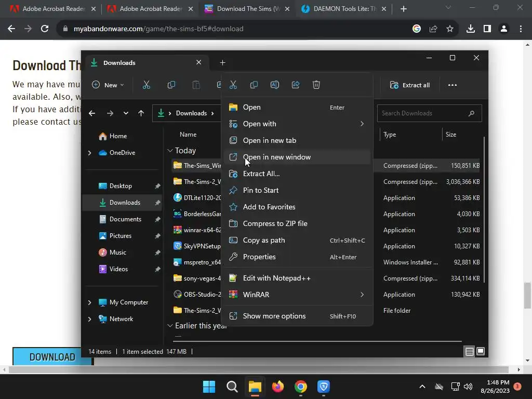Collapse the Earlier this year group
Viewport: 532px width, 399px height.
(x=170, y=326)
